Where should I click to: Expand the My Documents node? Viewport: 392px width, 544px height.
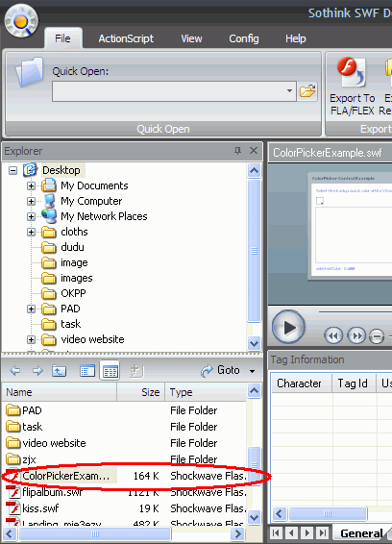(31, 185)
